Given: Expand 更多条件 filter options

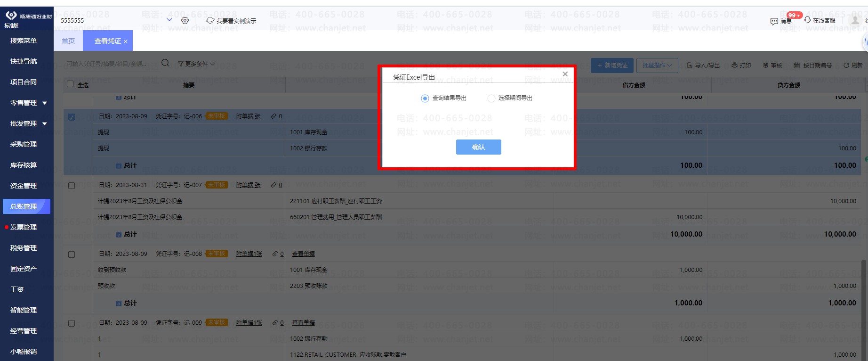Looking at the screenshot, I should click(x=196, y=64).
